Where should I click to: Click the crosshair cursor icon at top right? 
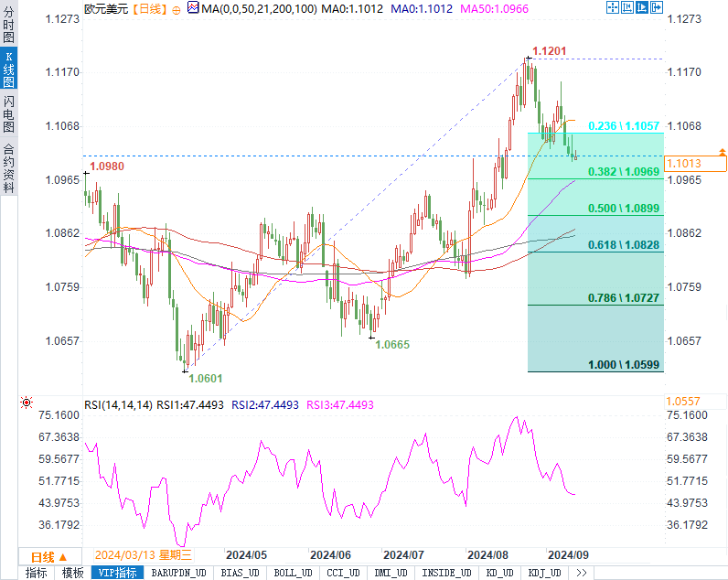tap(613, 7)
